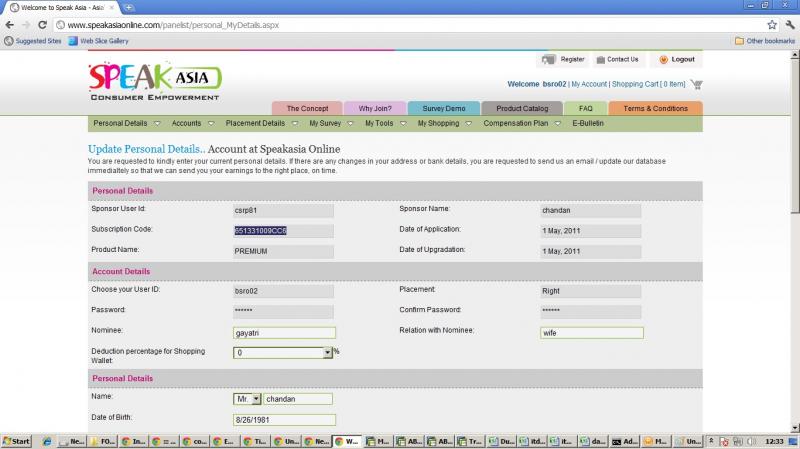The width and height of the screenshot is (800, 449).
Task: Show hidden system tray icons
Action: pyautogui.click(x=711, y=441)
